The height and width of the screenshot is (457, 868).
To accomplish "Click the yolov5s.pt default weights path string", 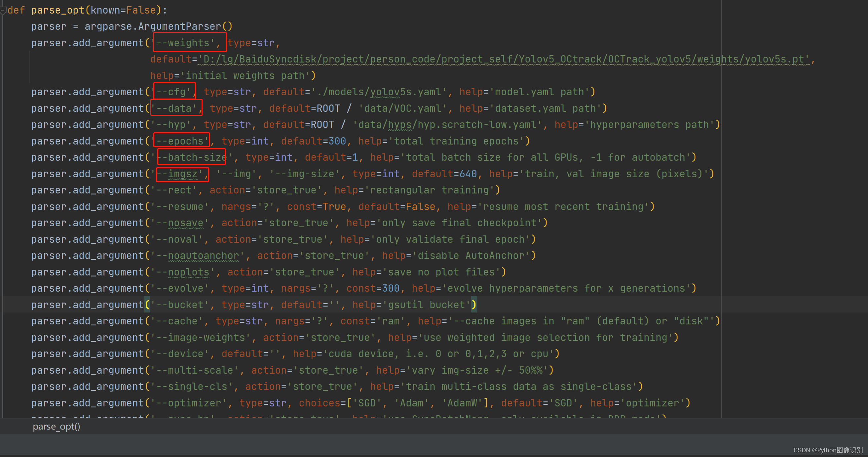I will click(x=504, y=59).
